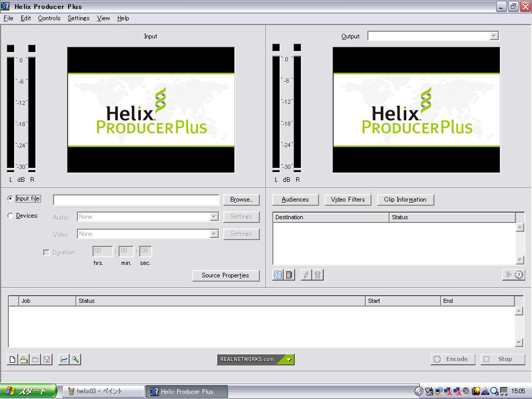Open the Controls menu
The height and width of the screenshot is (399, 532).
tap(49, 18)
